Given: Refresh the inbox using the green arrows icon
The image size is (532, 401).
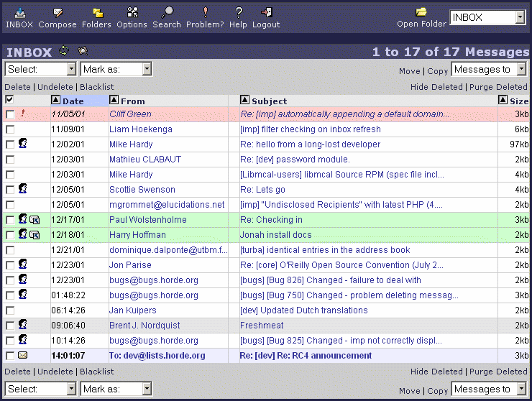Looking at the screenshot, I should tap(63, 51).
